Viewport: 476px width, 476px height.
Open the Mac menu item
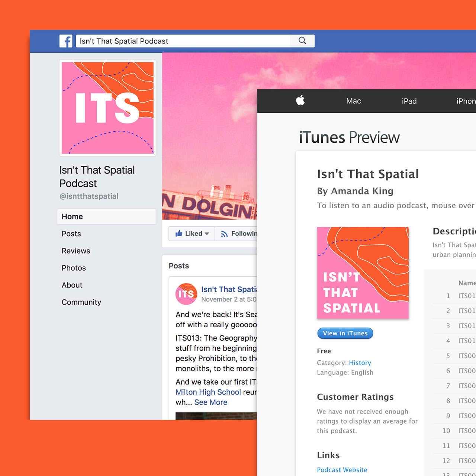(354, 101)
